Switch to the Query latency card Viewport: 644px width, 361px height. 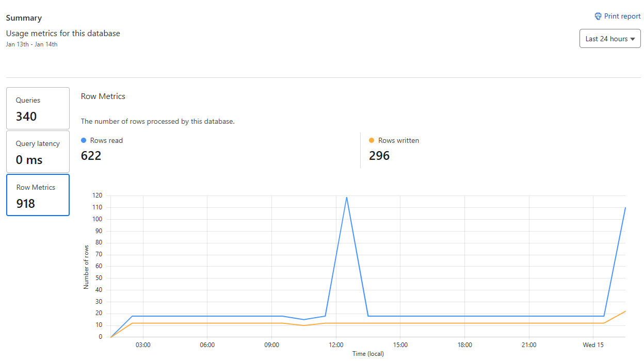pos(38,152)
